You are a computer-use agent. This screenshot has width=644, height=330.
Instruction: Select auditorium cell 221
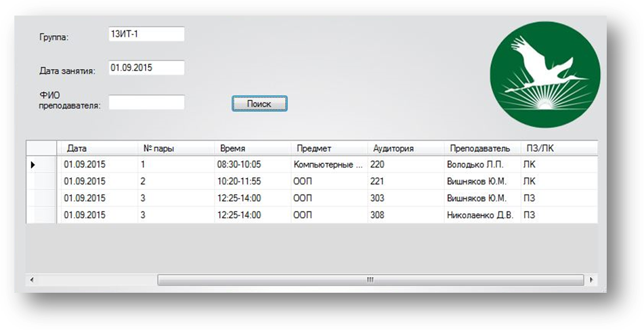click(406, 181)
